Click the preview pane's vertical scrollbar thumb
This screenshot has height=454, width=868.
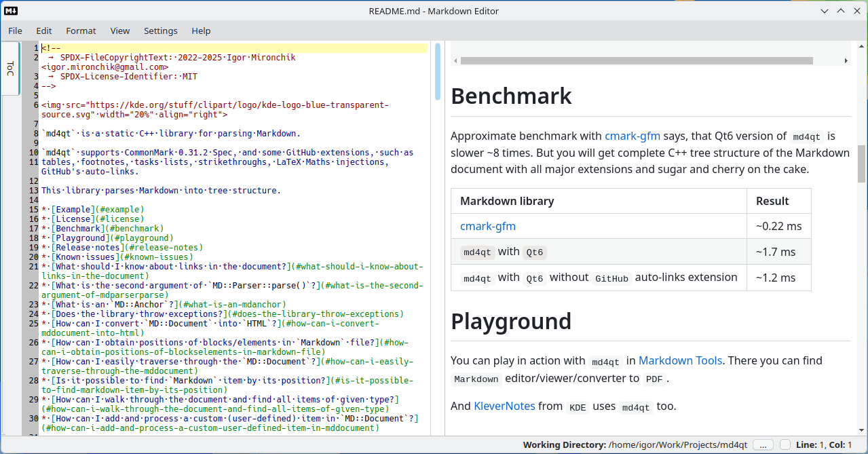click(861, 163)
